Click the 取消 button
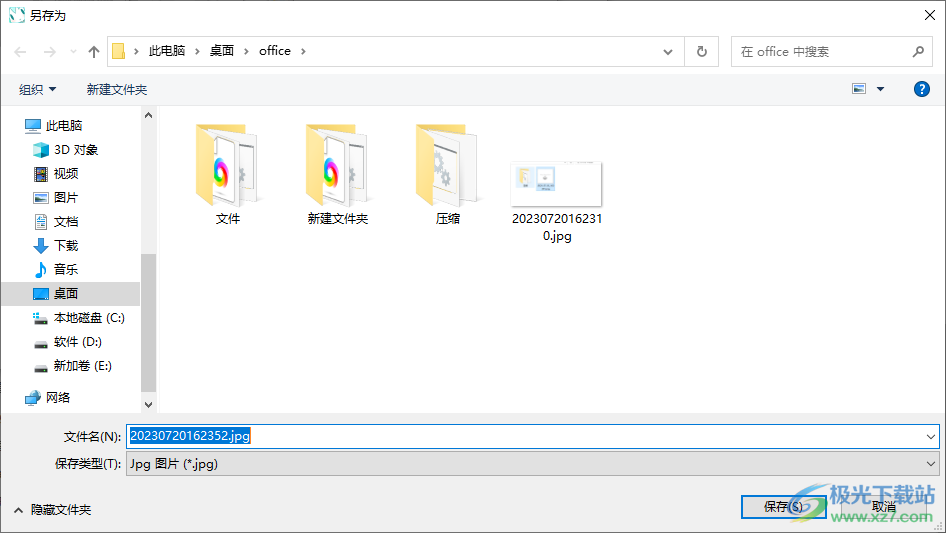Image resolution: width=946 pixels, height=533 pixels. click(884, 506)
